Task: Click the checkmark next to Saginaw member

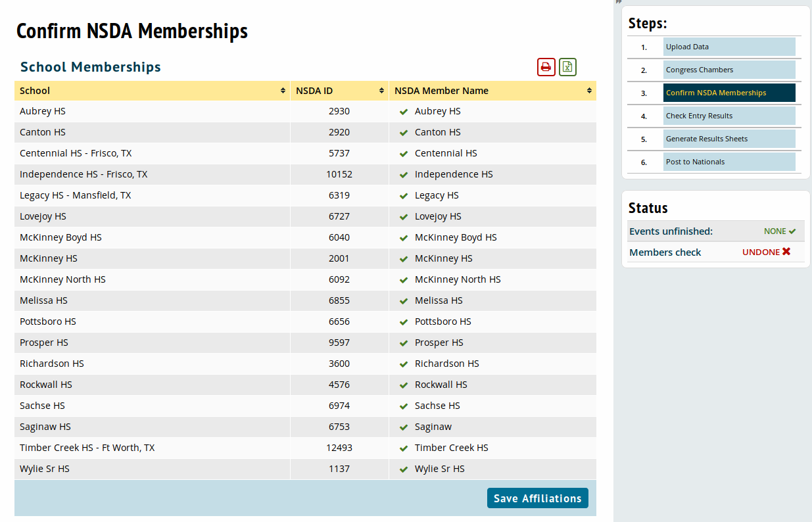Action: click(404, 427)
